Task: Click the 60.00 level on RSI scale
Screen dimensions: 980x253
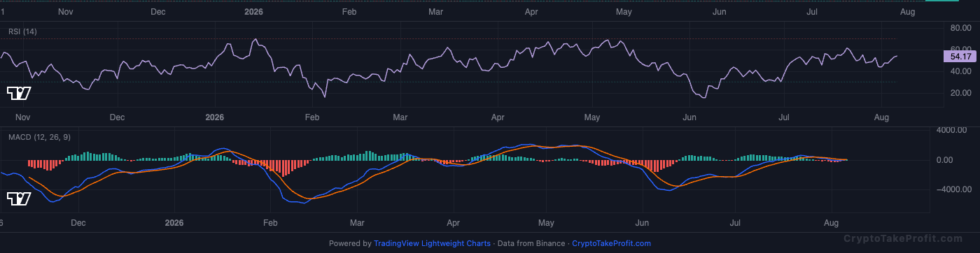Action: tap(961, 50)
